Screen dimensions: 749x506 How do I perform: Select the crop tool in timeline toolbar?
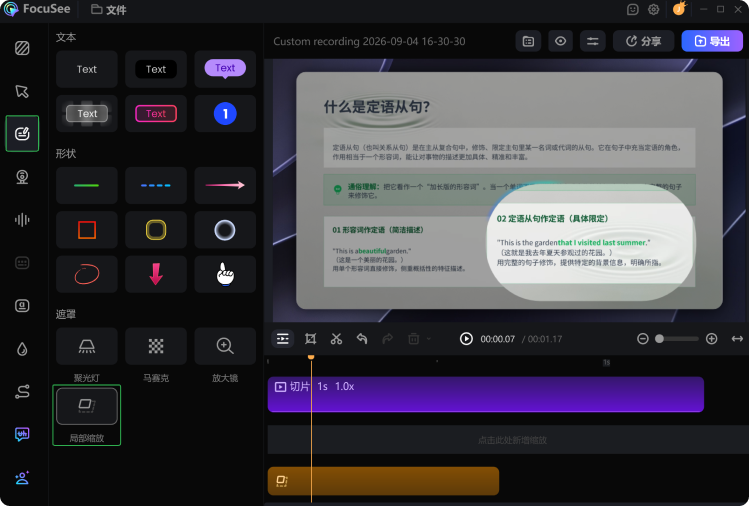(310, 339)
